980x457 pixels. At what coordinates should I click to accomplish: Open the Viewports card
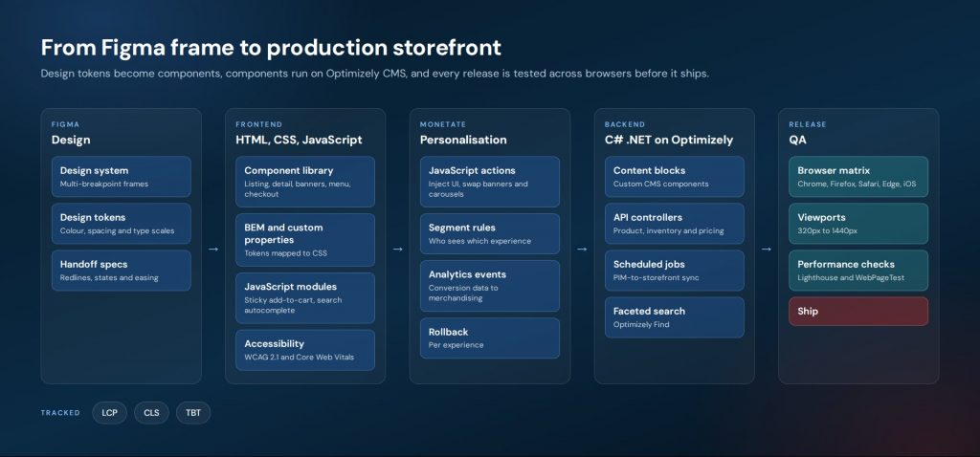coord(858,224)
